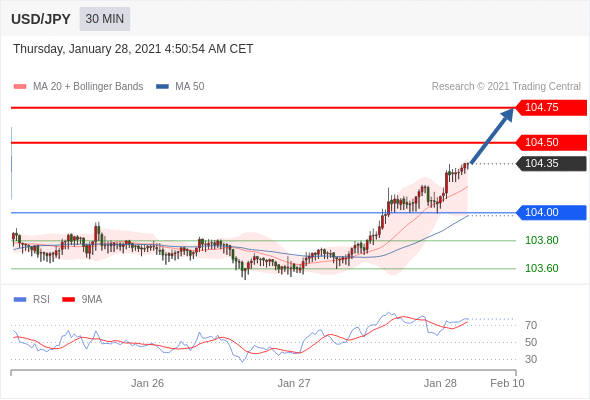Click the RSI legend blue swatch
Viewport: 590px width, 400px height.
pyautogui.click(x=20, y=300)
